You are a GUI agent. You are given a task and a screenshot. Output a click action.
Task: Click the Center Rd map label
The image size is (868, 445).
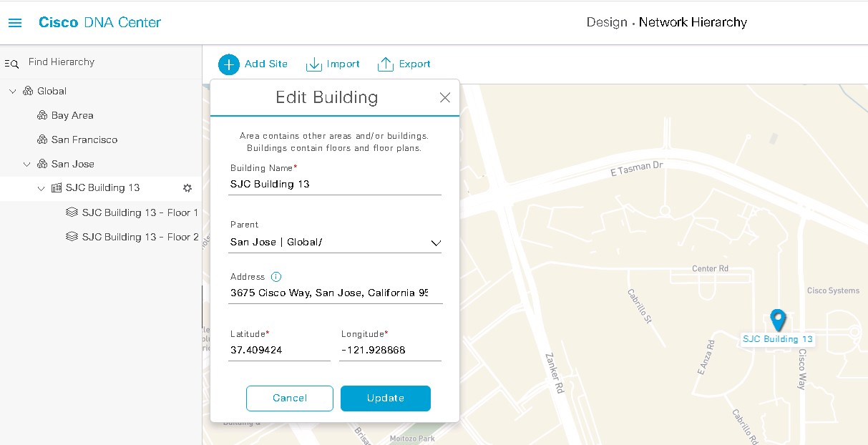(710, 268)
